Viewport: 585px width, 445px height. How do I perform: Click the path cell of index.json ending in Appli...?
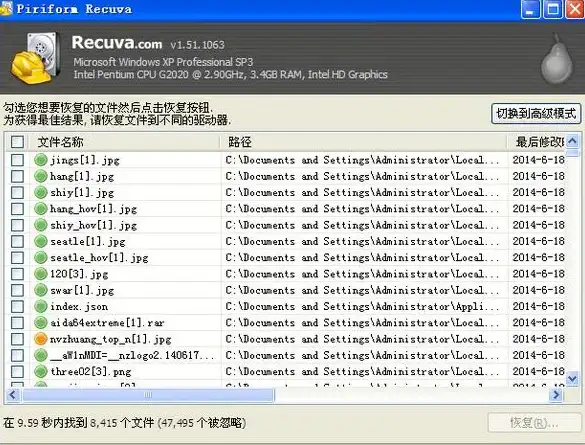[362, 307]
